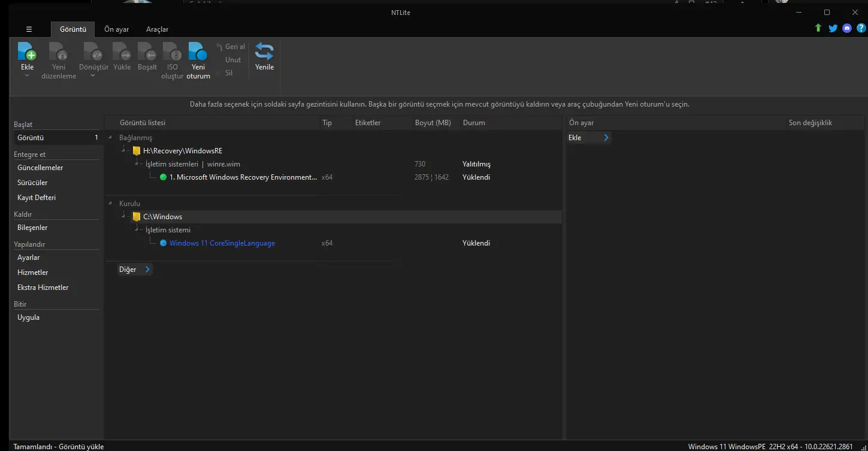Sort by the Boyut (MB) column header

click(433, 123)
